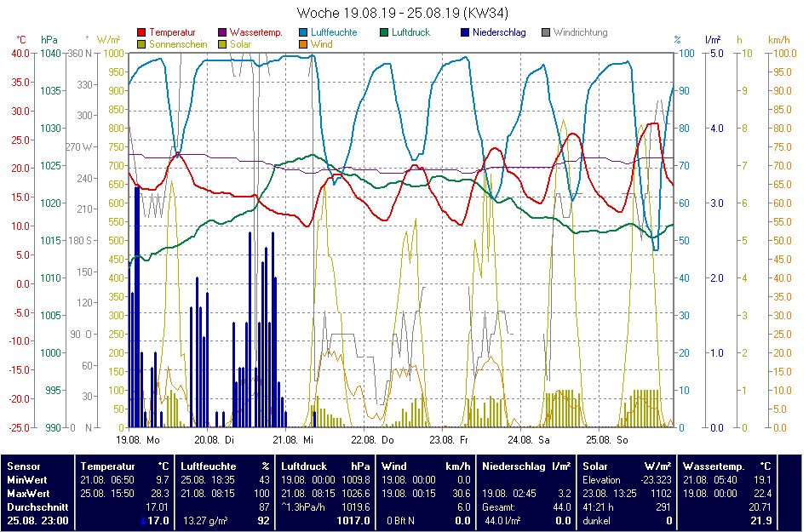Viewport: 809px width, 532px height.
Task: Click the 'dunkel' status in the Solar column
Action: [x=597, y=521]
